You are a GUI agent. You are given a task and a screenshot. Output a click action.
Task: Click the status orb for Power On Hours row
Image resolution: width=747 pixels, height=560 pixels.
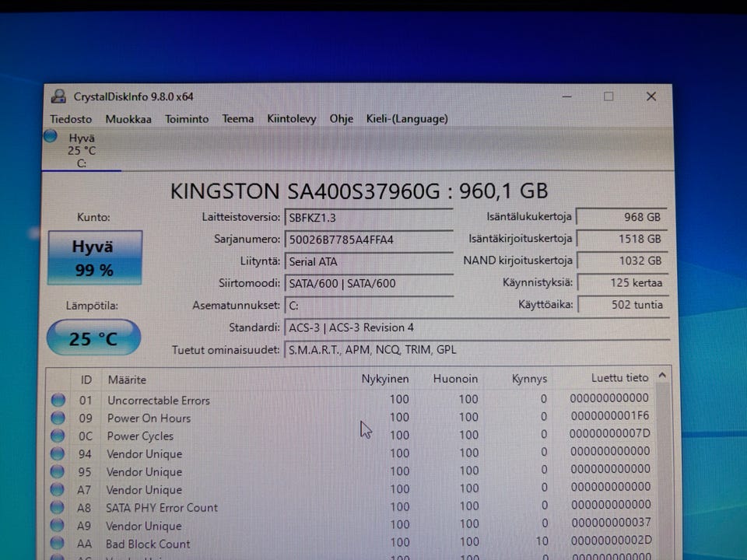tap(58, 418)
